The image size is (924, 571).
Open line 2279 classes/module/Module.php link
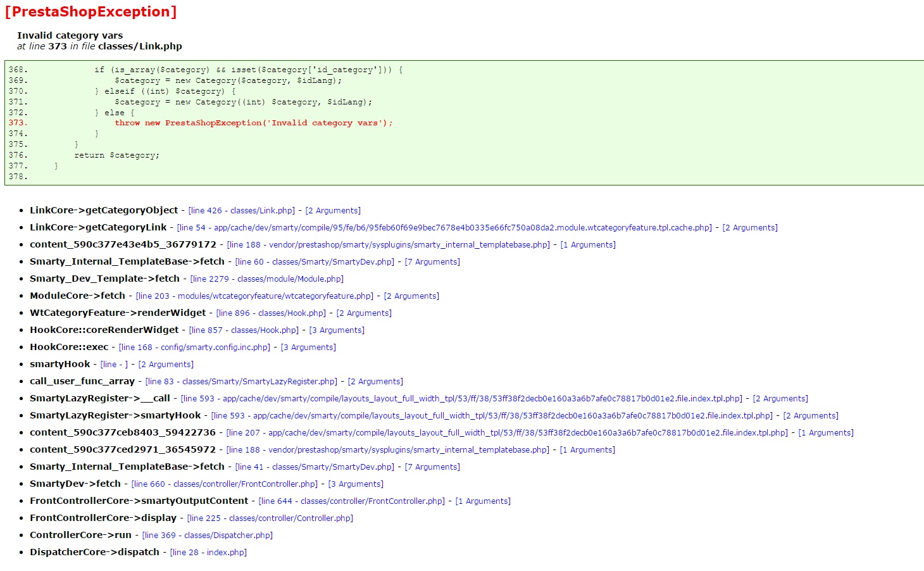click(267, 279)
